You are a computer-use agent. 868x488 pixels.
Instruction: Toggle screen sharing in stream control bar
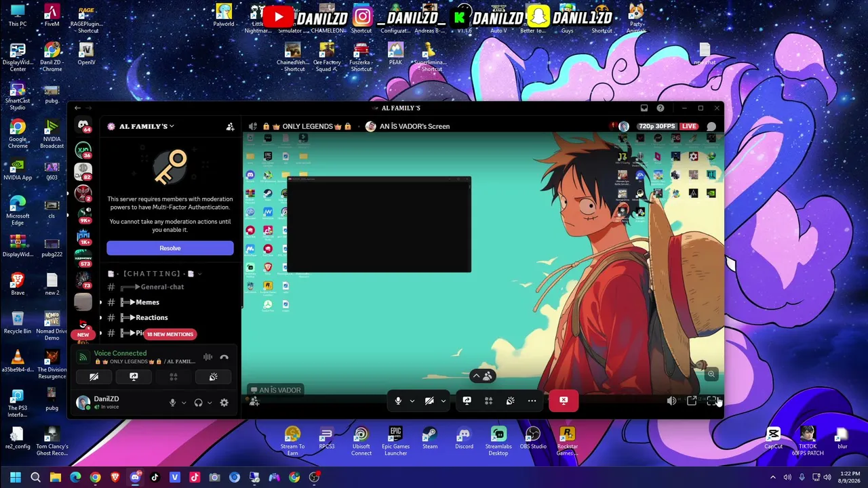tap(467, 401)
